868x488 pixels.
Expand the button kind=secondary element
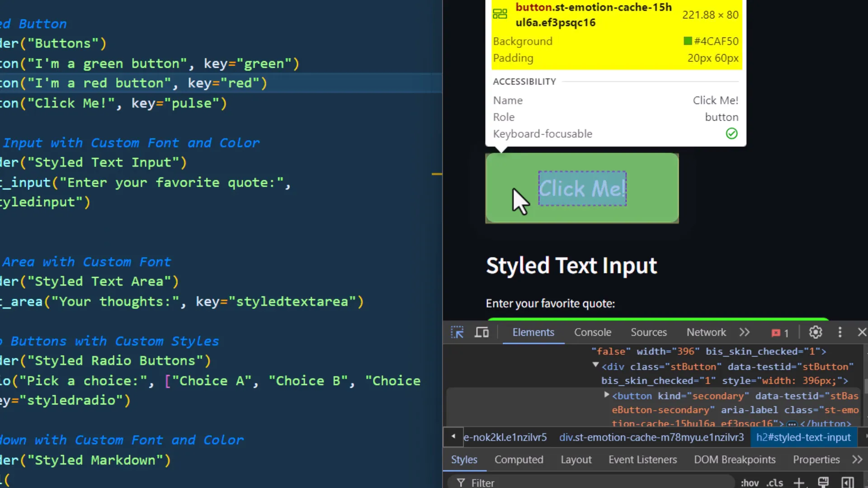606,394
